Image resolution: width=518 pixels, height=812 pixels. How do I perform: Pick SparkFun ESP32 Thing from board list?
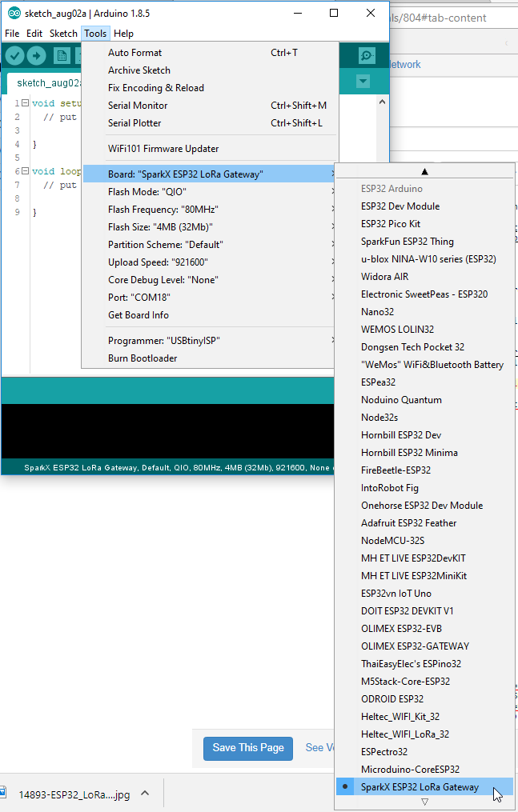tap(407, 242)
